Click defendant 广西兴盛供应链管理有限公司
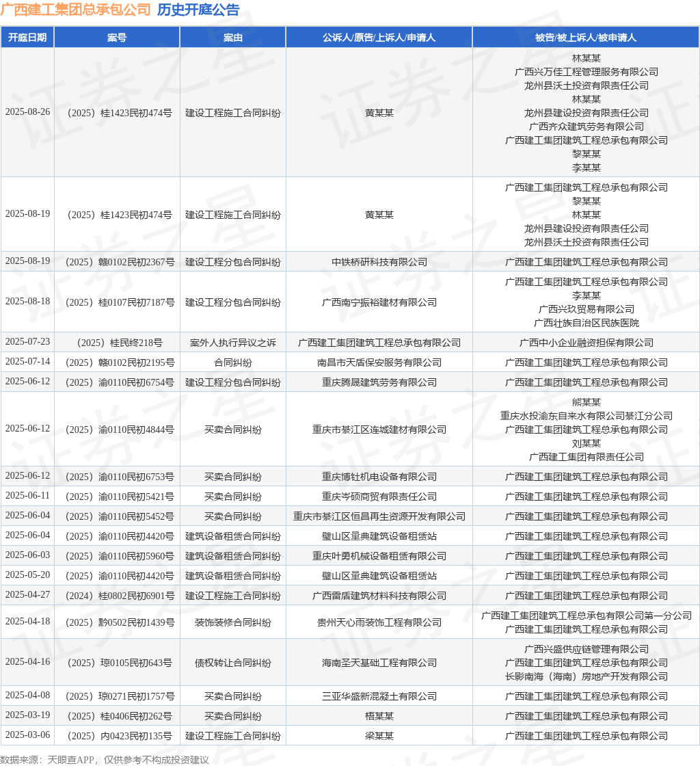This screenshot has height=766, width=700. (x=587, y=649)
